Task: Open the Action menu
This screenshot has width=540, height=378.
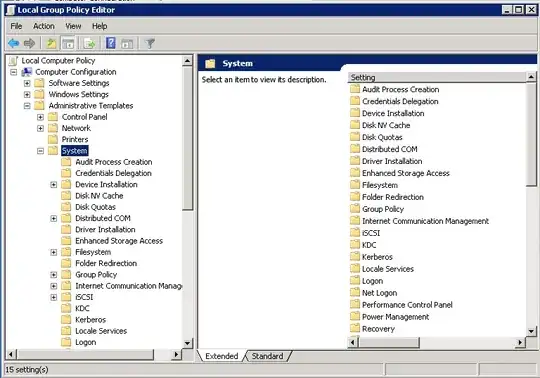Action: click(x=44, y=26)
